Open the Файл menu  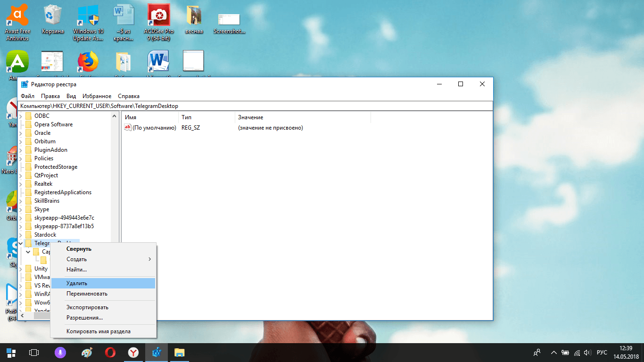pyautogui.click(x=27, y=96)
